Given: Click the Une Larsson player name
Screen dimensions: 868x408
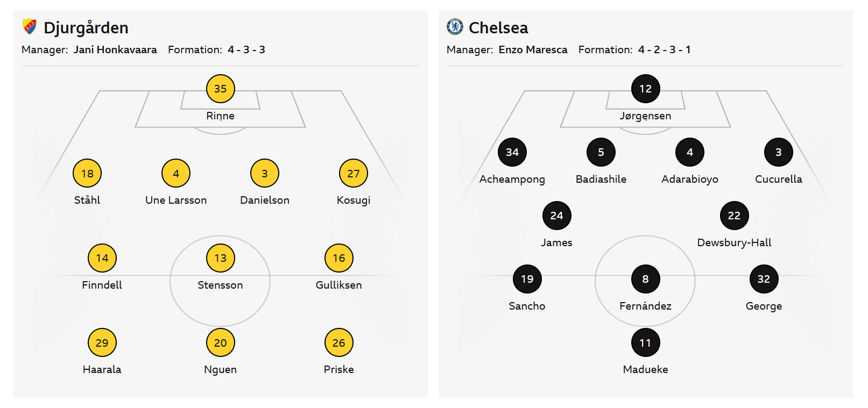Looking at the screenshot, I should click(176, 200).
